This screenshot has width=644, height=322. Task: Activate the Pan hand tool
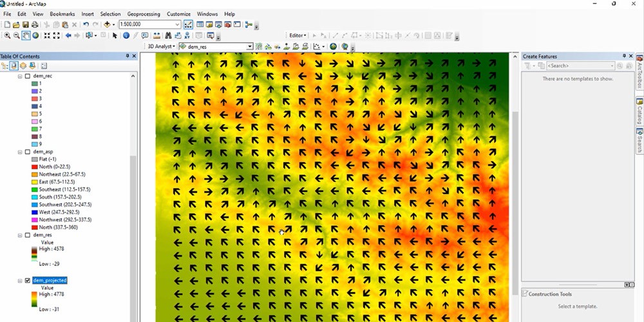26,35
